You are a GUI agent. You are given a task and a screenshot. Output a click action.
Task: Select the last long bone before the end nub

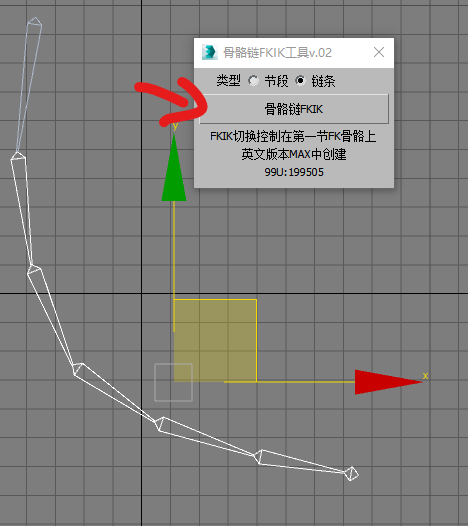(302, 462)
